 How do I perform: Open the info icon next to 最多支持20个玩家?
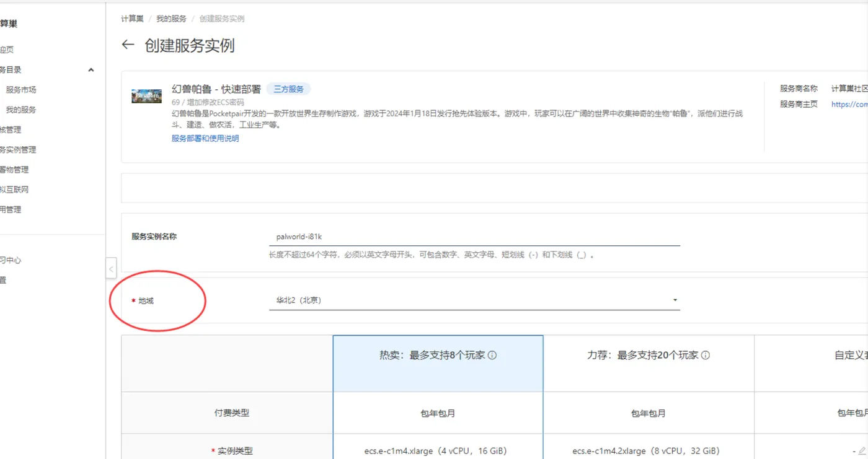pyautogui.click(x=706, y=356)
